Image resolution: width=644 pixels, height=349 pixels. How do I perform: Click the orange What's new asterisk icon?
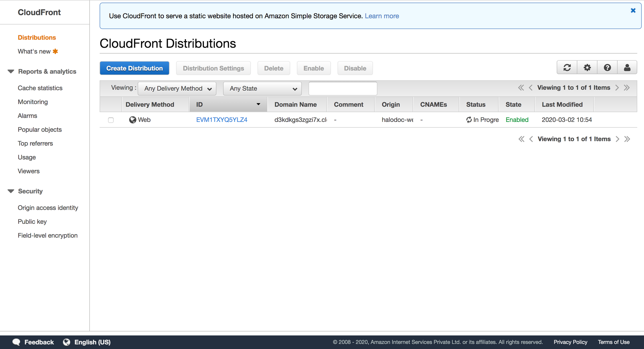55,51
